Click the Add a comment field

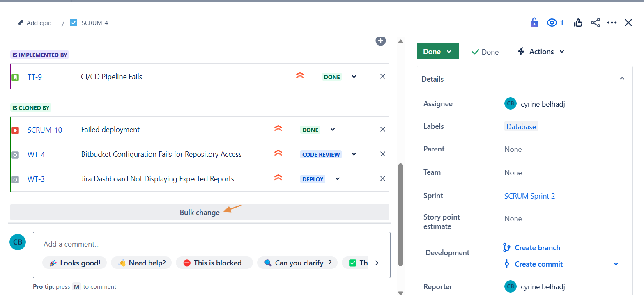point(212,244)
